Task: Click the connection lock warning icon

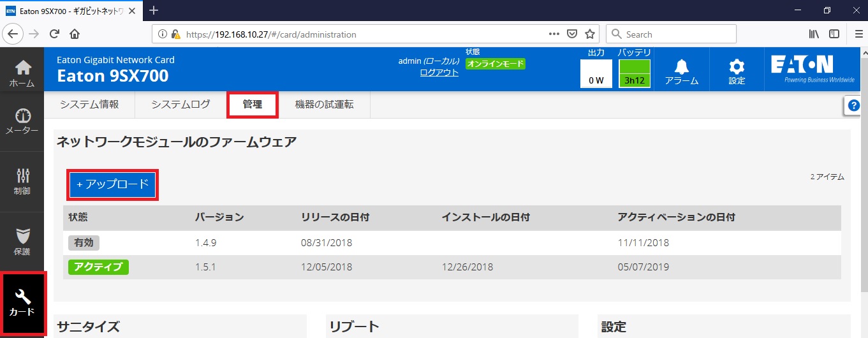Action: (x=176, y=34)
